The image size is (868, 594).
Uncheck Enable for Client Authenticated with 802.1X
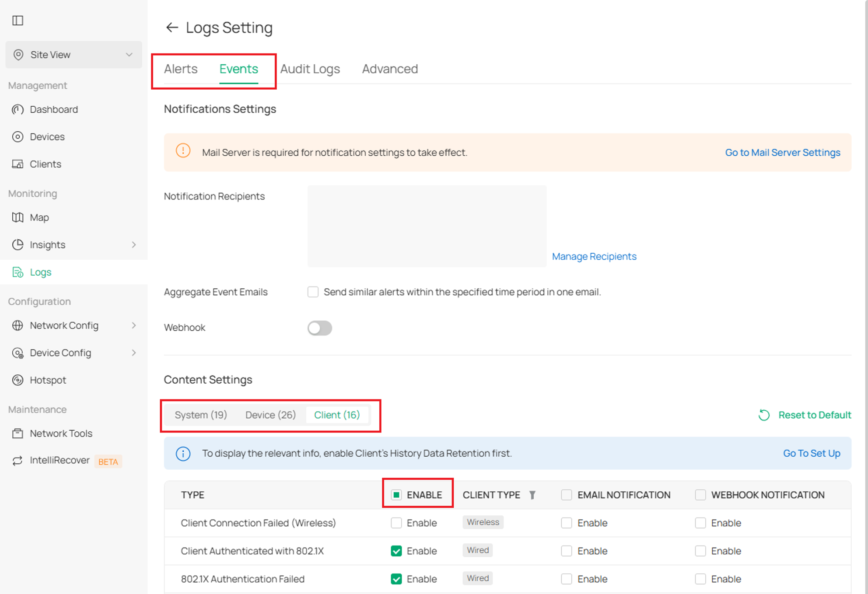point(396,551)
